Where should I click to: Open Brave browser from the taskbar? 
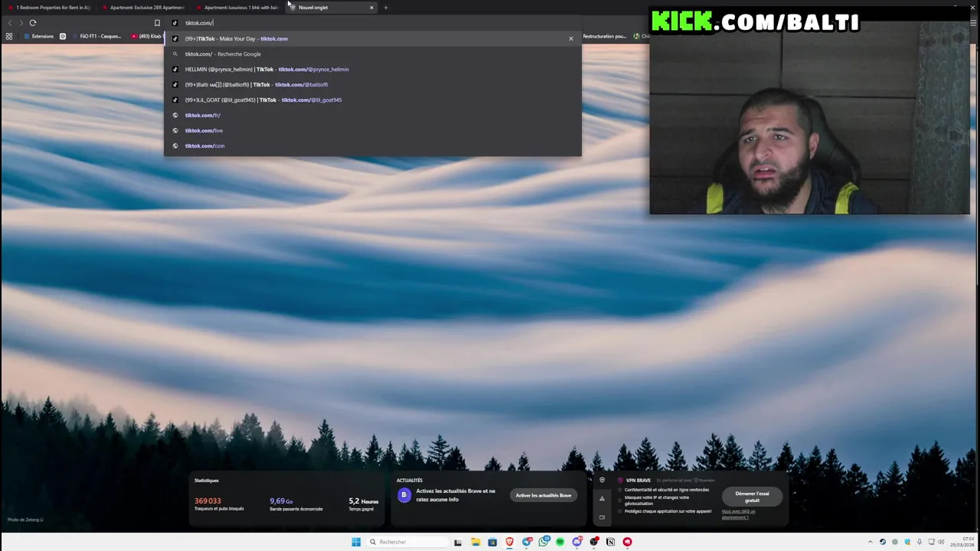pyautogui.click(x=509, y=542)
